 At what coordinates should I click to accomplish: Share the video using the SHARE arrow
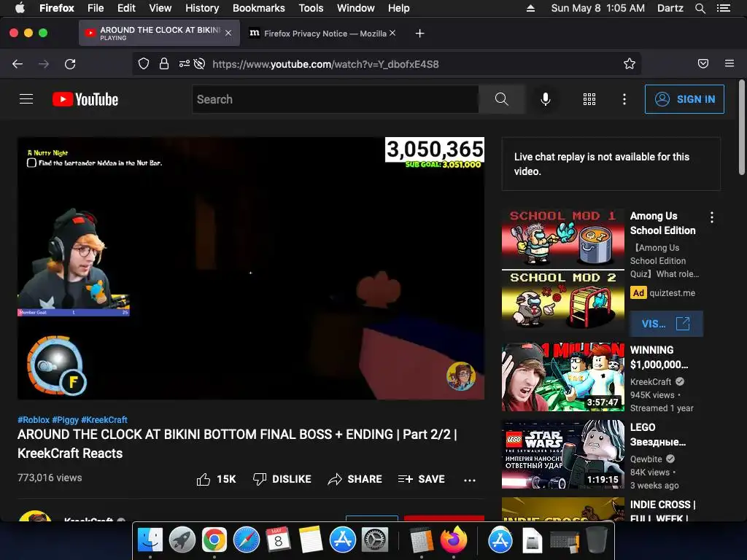(x=355, y=479)
